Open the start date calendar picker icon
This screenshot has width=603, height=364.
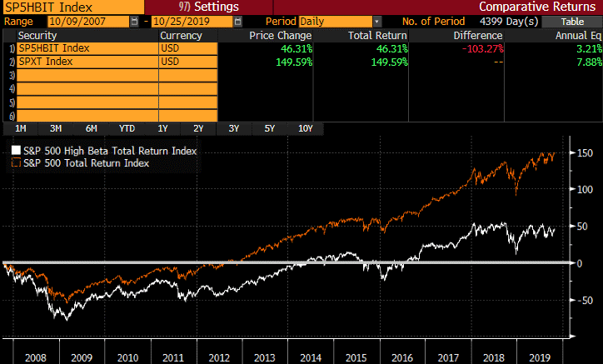click(x=134, y=22)
